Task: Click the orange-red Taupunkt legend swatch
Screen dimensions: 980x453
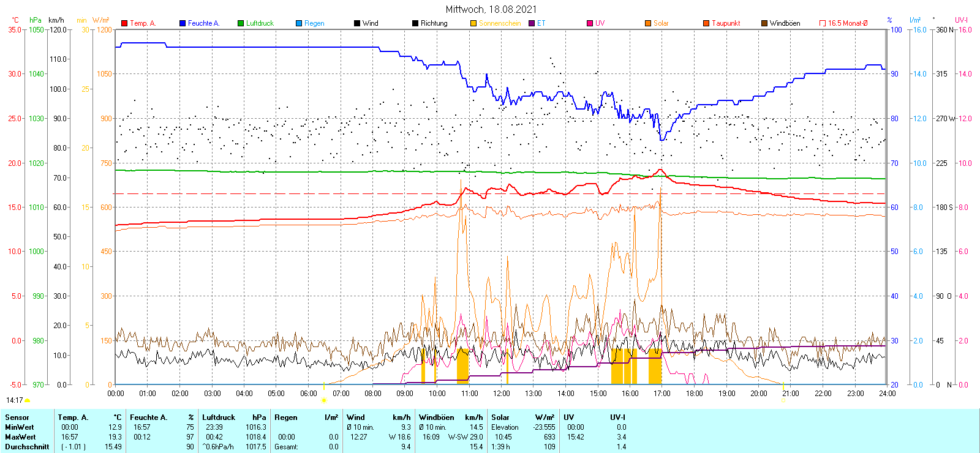Action: [706, 23]
